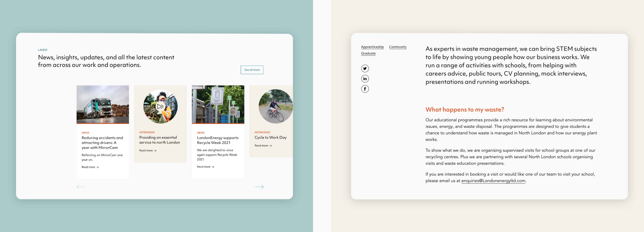Open Reducing accidents and attracting drivers headline
Image resolution: width=644 pixels, height=232 pixels.
click(x=102, y=143)
